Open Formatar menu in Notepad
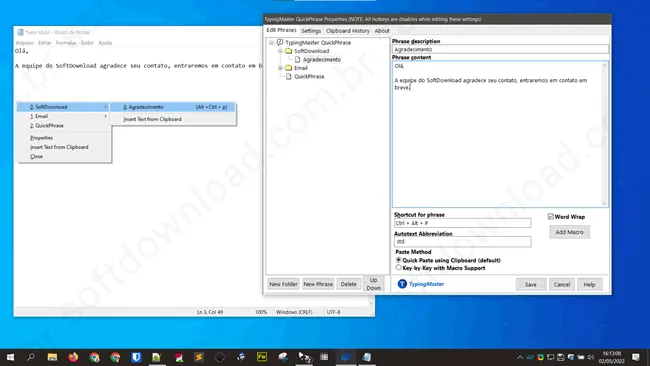This screenshot has height=366, width=650. [66, 43]
